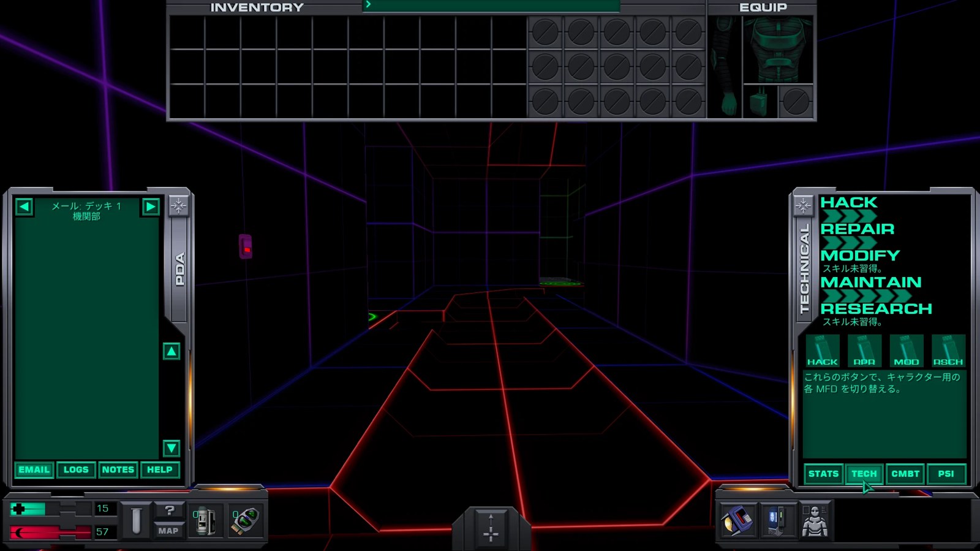Click the PDA panel corner pin icon
Viewport: 980px width, 551px height.
pyautogui.click(x=178, y=206)
